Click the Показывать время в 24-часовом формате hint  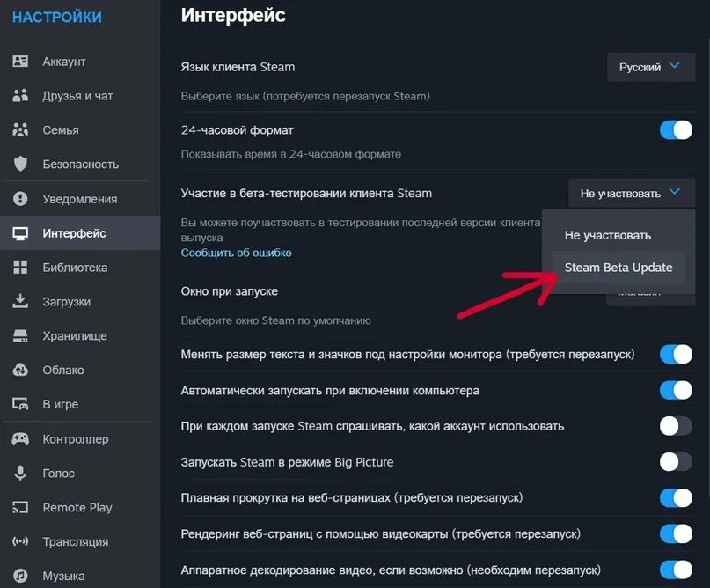[290, 154]
